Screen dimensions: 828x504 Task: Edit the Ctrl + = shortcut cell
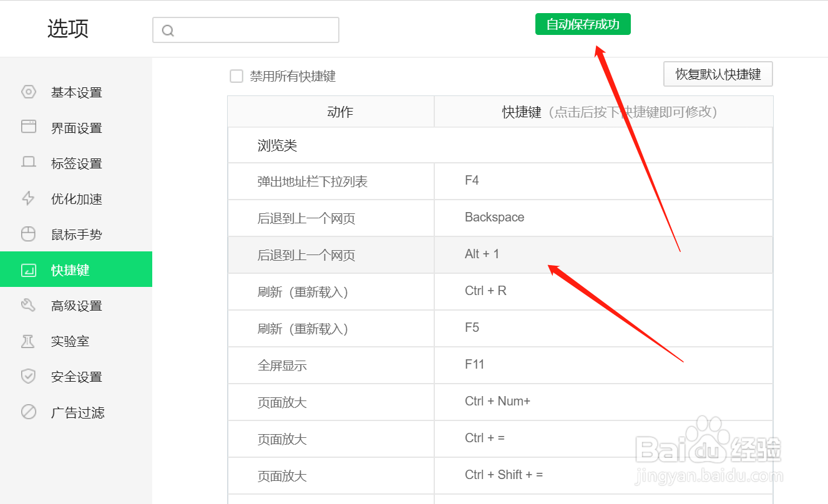pyautogui.click(x=603, y=439)
